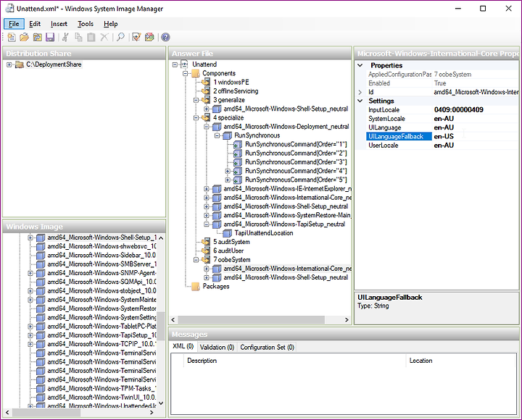Image resolution: width=522 pixels, height=420 pixels.
Task: Click the C:\DeploymentShare folder icon
Action: (20, 64)
